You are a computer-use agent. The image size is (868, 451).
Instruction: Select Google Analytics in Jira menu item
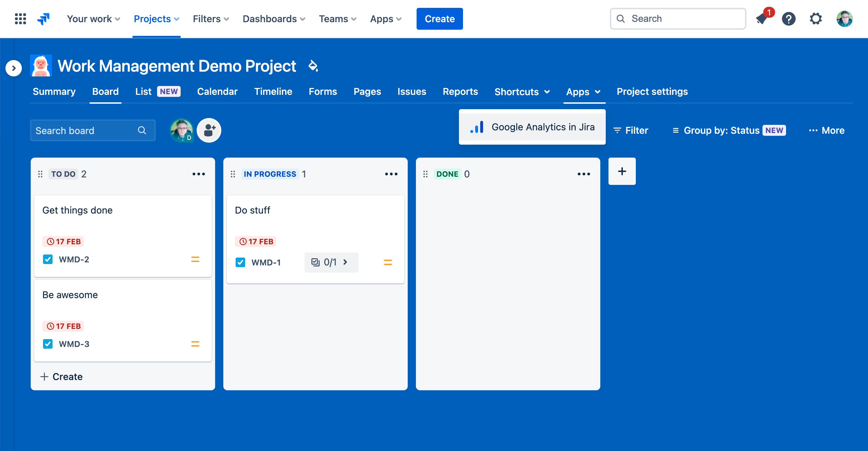532,127
